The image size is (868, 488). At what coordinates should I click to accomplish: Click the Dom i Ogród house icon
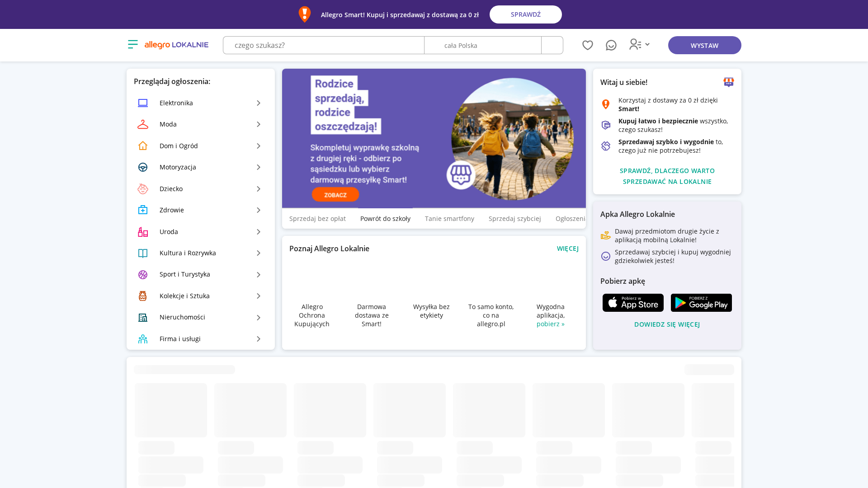coord(143,146)
